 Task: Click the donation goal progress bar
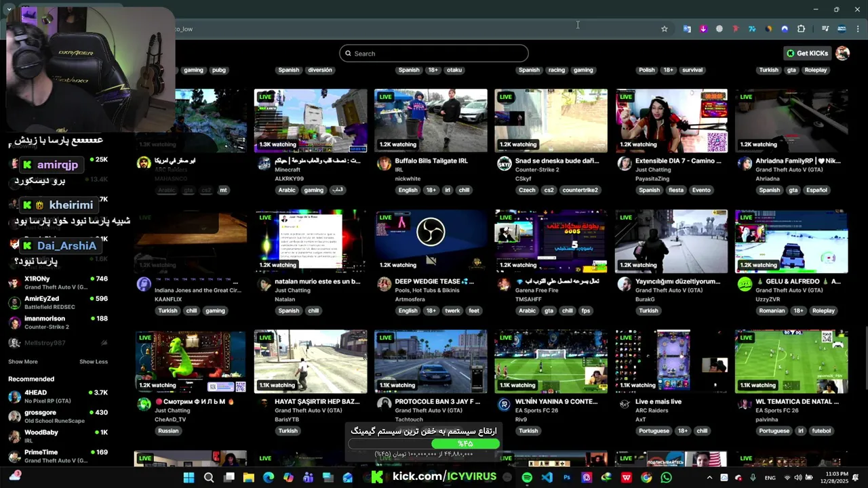[424, 444]
